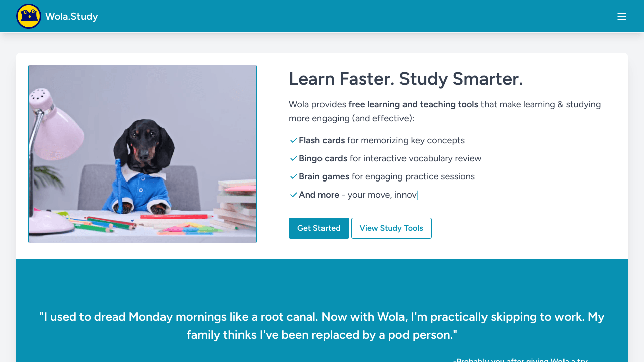Screen dimensions: 644x362
Task: Select the bold "Brain games" text
Action: pos(324,176)
